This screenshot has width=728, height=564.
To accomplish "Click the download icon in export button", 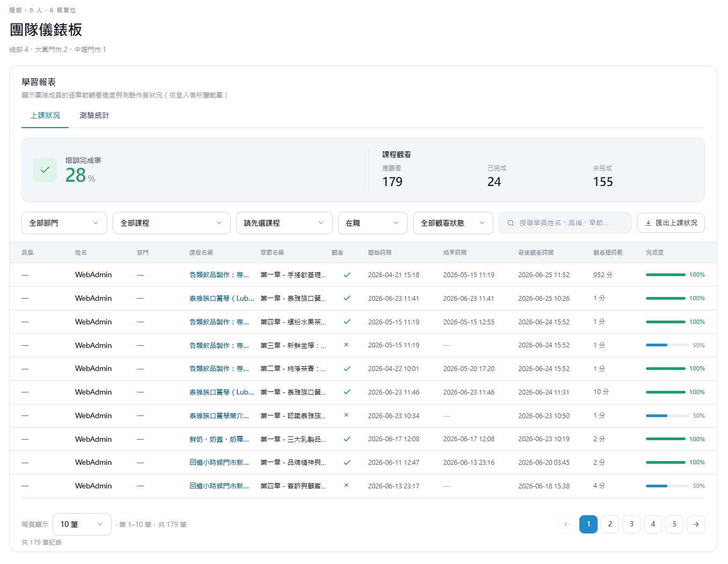I will point(648,223).
